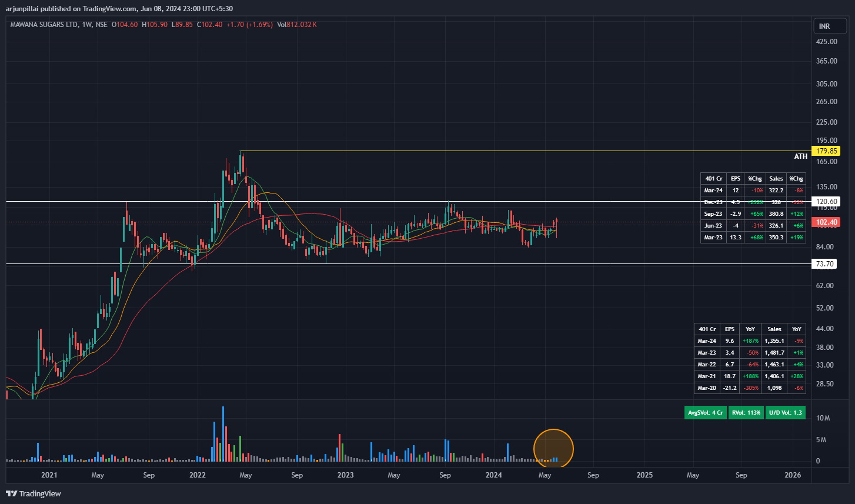Click the 1,463.1 annual sales cell

(774, 365)
